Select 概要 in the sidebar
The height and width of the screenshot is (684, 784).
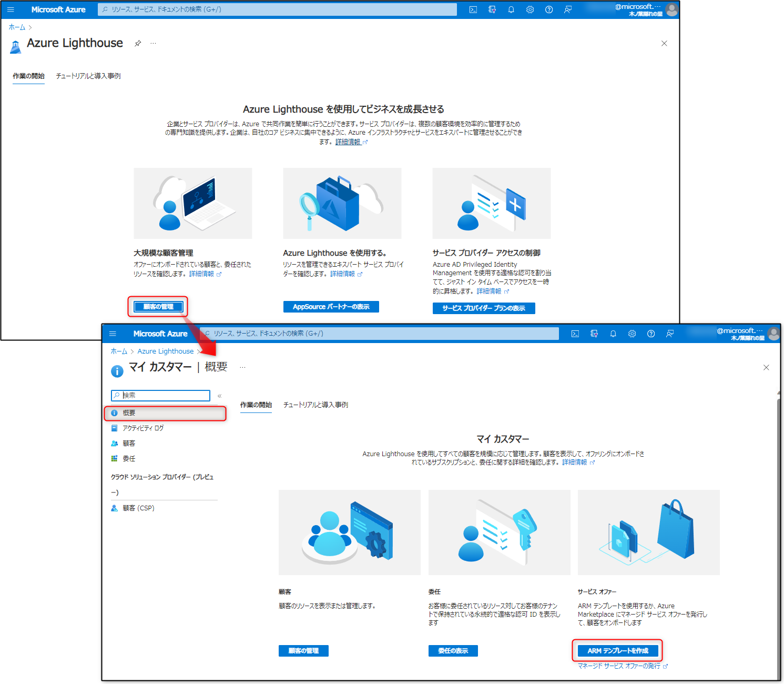pyautogui.click(x=165, y=413)
